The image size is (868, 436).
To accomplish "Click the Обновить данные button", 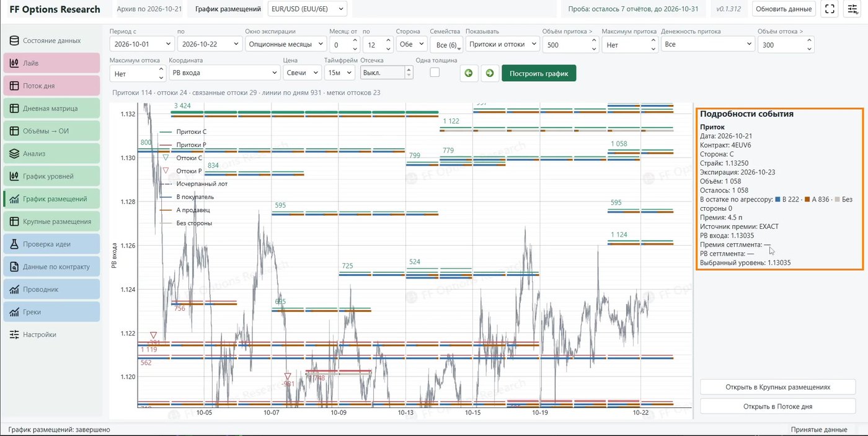I will [x=784, y=9].
